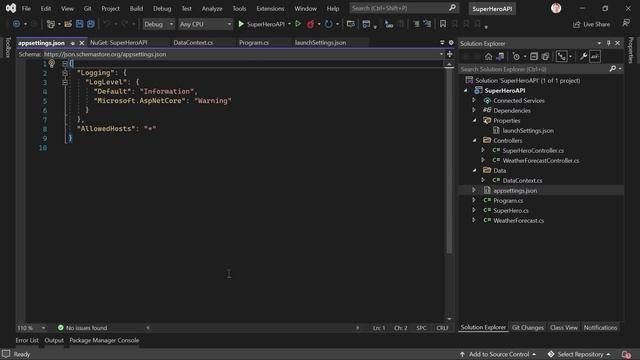Expand the Connected Services node
Image resolution: width=640 pixels, height=360 pixels.
(474, 100)
